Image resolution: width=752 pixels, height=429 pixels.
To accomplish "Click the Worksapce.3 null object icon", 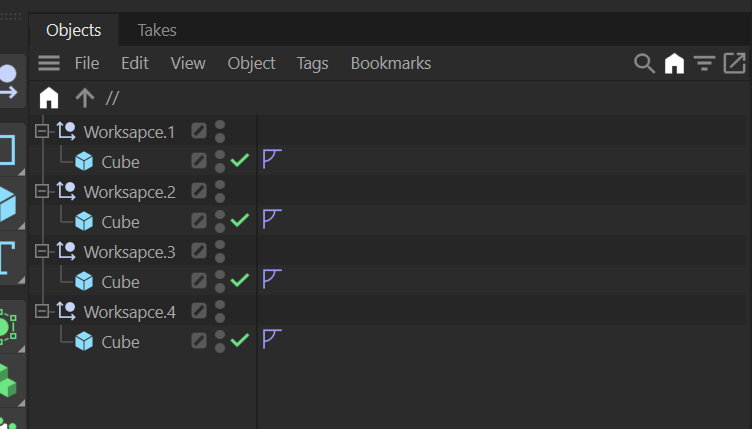I will [x=67, y=251].
